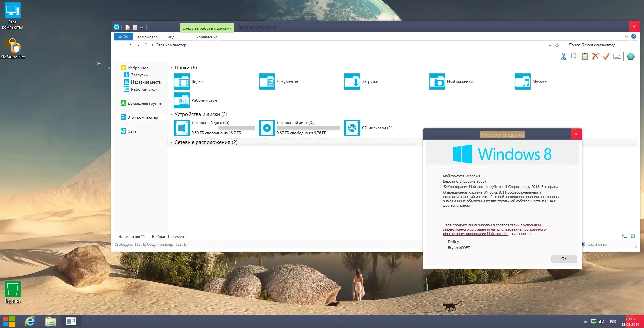This screenshot has height=328, width=644.
Task: Open the Файл menu tab
Action: click(123, 37)
